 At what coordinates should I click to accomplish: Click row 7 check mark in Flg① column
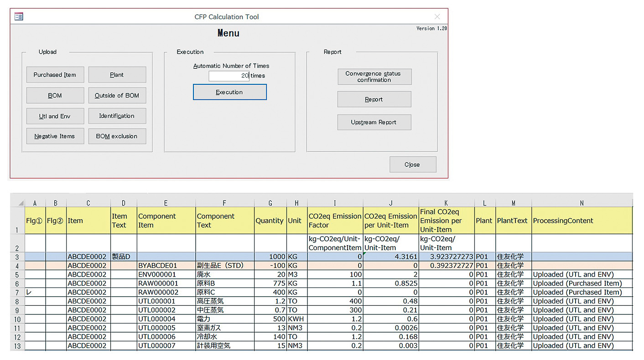[x=29, y=292]
